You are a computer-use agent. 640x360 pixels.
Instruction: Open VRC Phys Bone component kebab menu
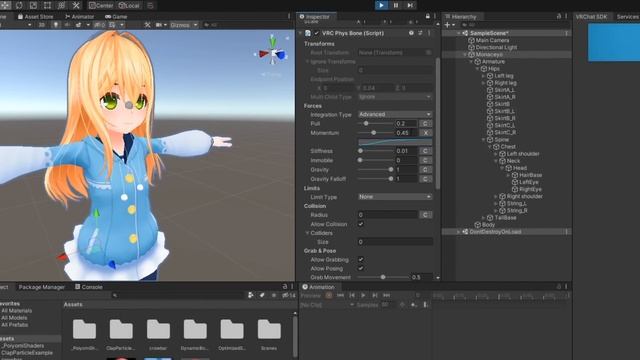tap(429, 33)
